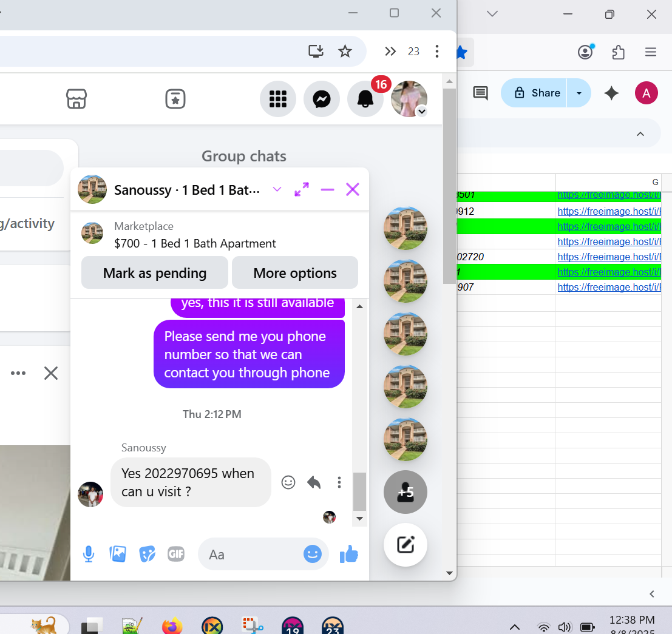Reply to Sanoussy's phone number message
672x634 pixels.
coord(314,482)
